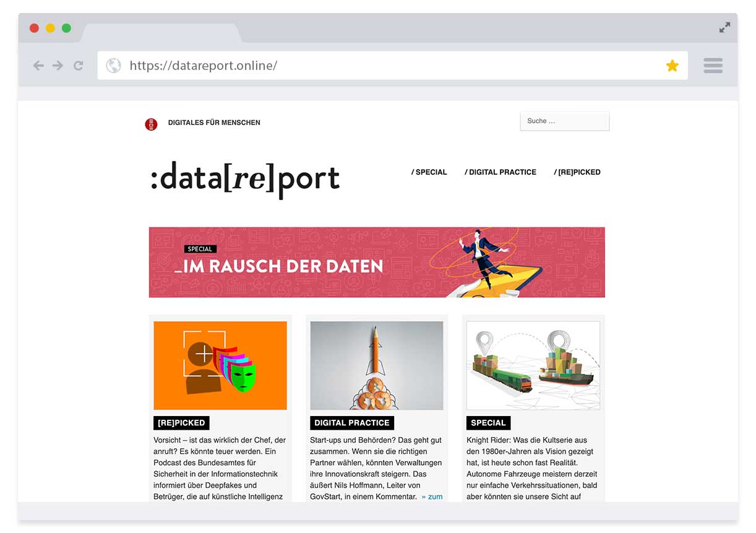Click the globe icon in the address bar
Screen dimensions: 756x533
point(113,66)
